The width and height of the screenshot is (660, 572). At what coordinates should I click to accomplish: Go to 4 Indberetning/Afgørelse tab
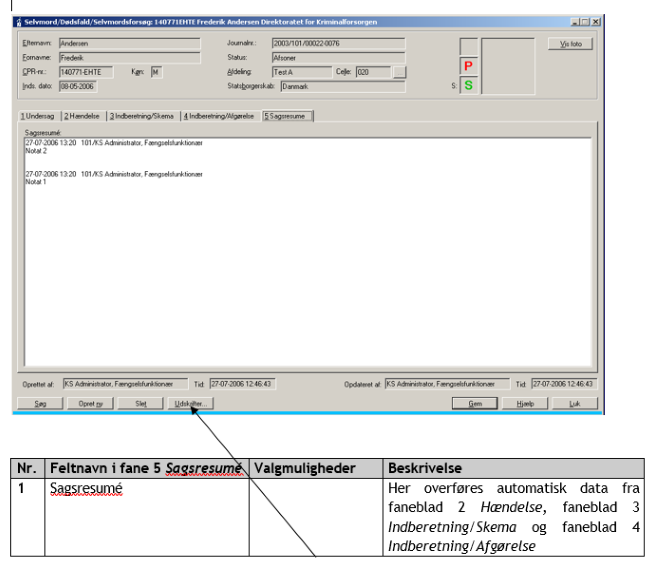[218, 116]
